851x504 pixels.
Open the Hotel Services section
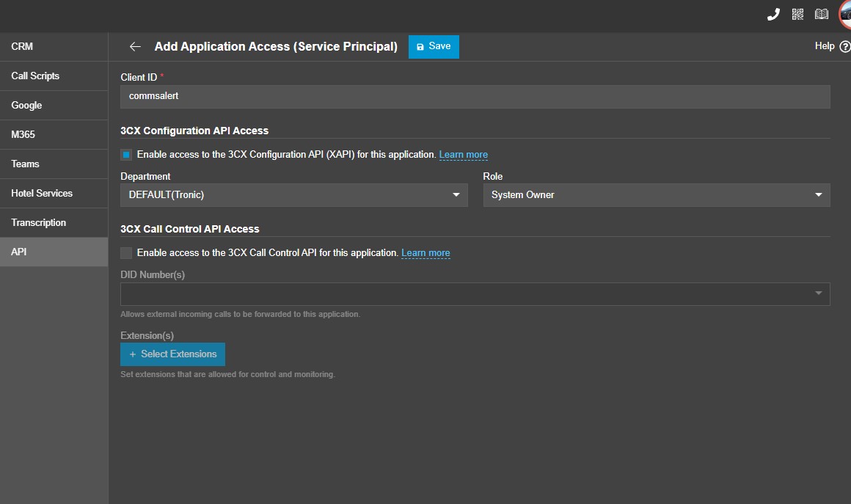[x=54, y=193]
